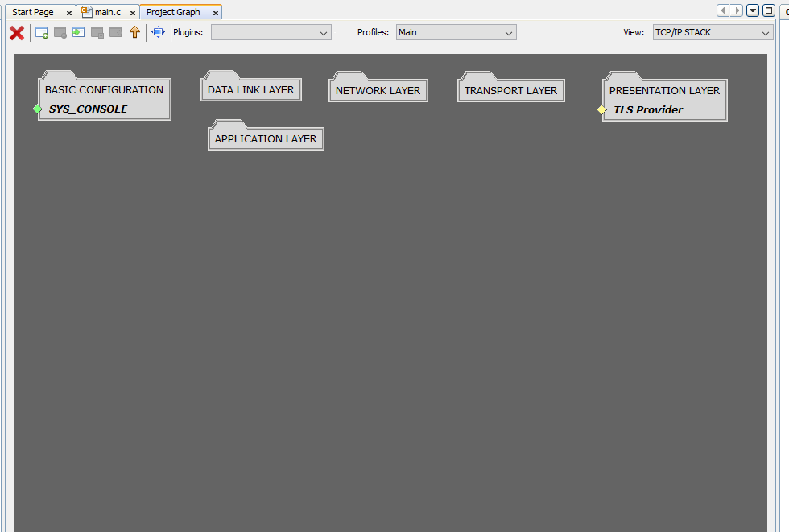Image resolution: width=789 pixels, height=532 pixels.
Task: Open the Profiles dropdown showing Main
Action: coord(456,33)
